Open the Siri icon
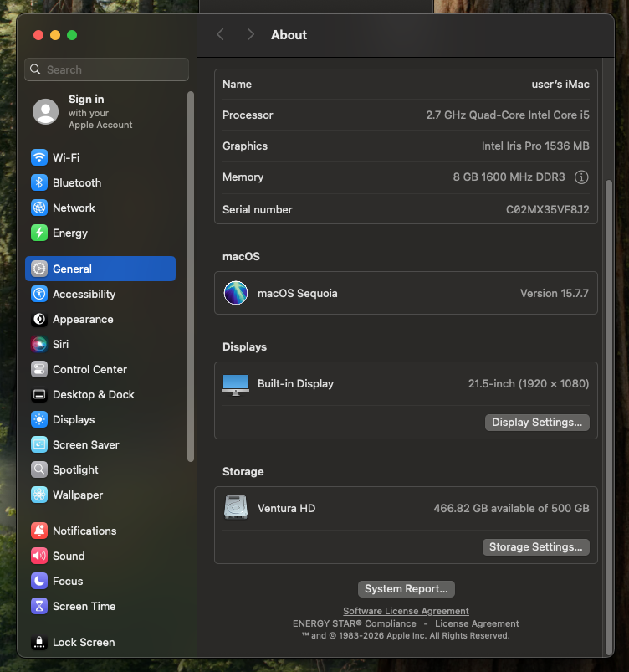The width and height of the screenshot is (629, 672). pyautogui.click(x=39, y=344)
